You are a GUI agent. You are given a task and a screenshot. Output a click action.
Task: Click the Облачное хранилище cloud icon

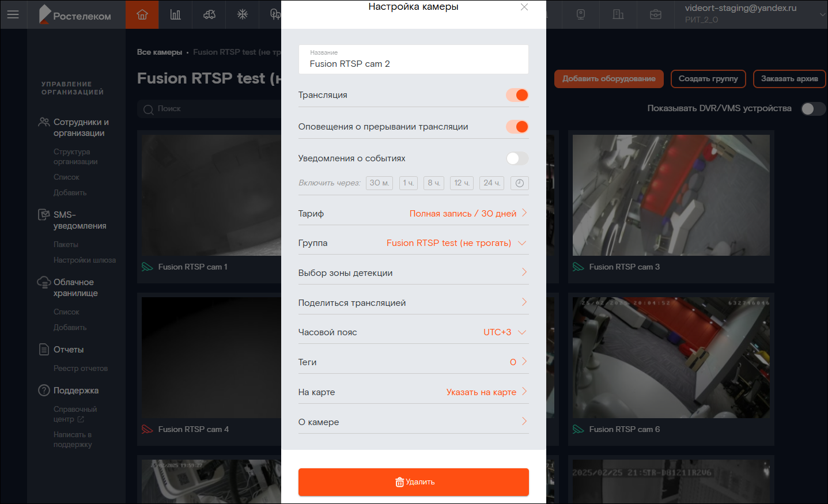(44, 282)
